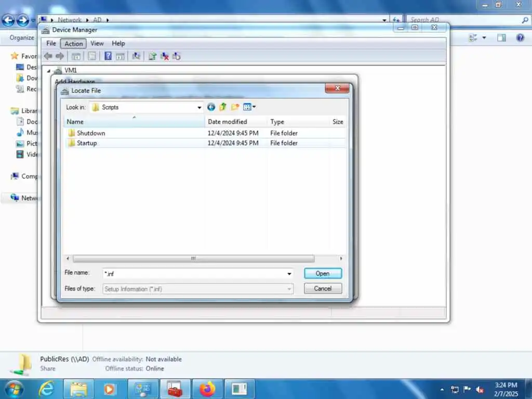The height and width of the screenshot is (399, 532).
Task: Open the Files of type combo box
Action: pyautogui.click(x=198, y=289)
